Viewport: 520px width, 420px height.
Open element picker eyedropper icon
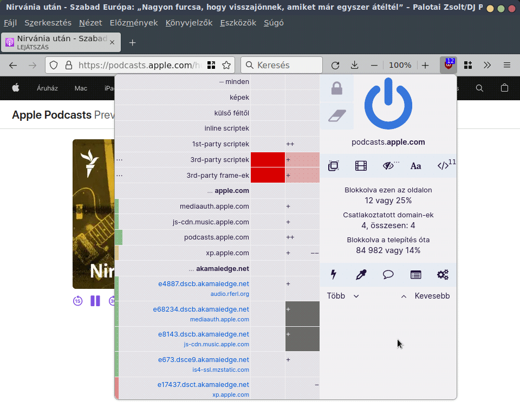pyautogui.click(x=361, y=275)
